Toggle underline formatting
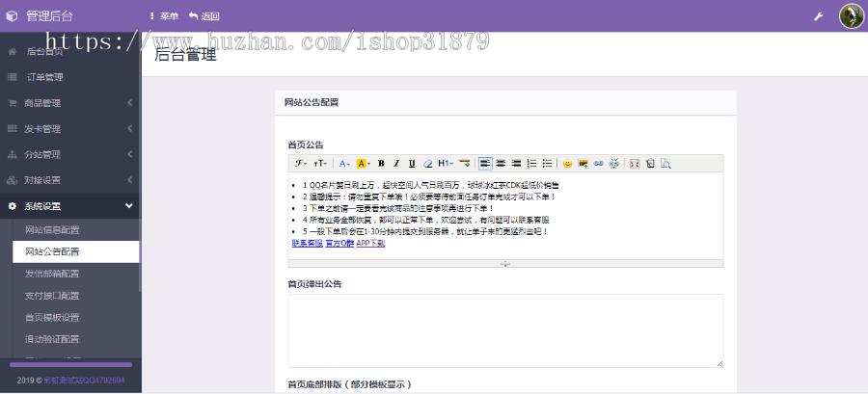This screenshot has width=868, height=394. [412, 164]
